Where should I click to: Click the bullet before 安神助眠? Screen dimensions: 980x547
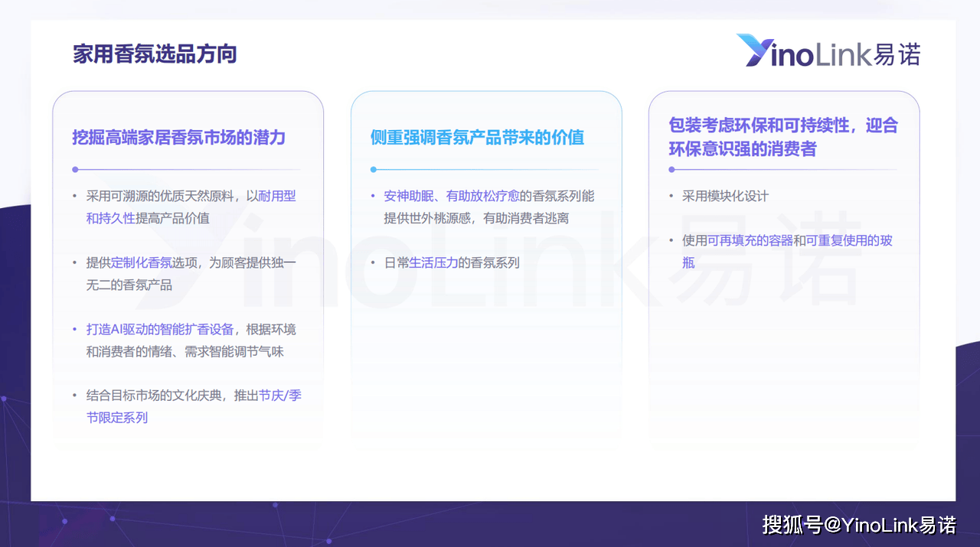click(374, 196)
